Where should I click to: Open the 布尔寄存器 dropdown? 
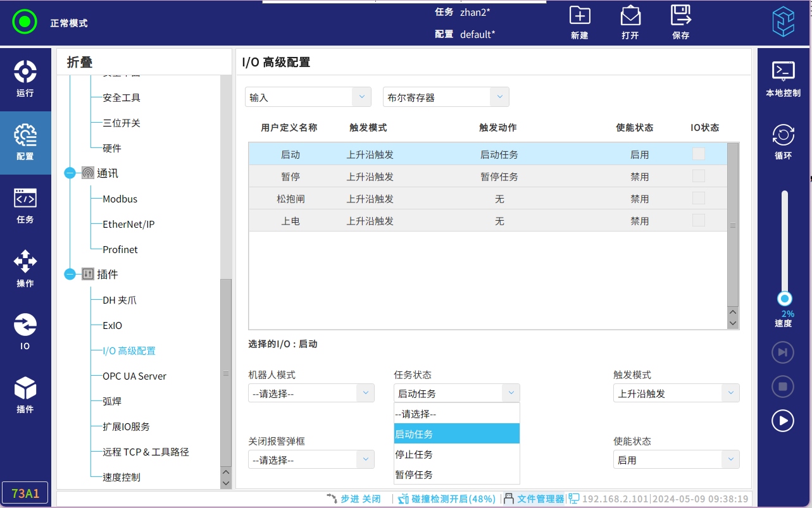click(446, 97)
